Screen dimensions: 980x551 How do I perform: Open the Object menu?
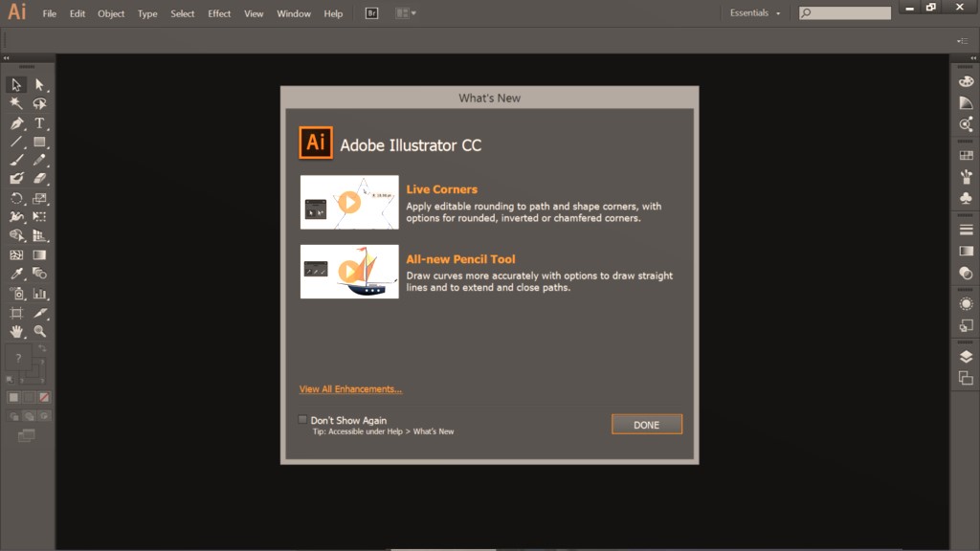[x=111, y=13]
